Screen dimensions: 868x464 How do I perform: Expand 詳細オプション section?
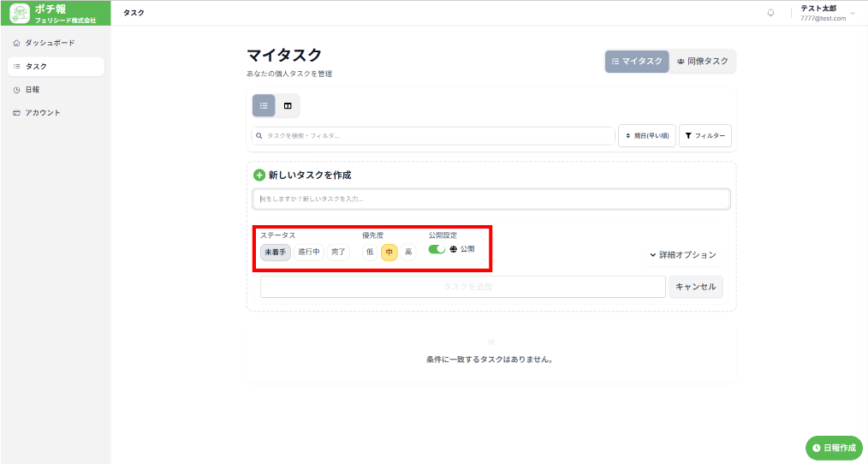tap(681, 255)
